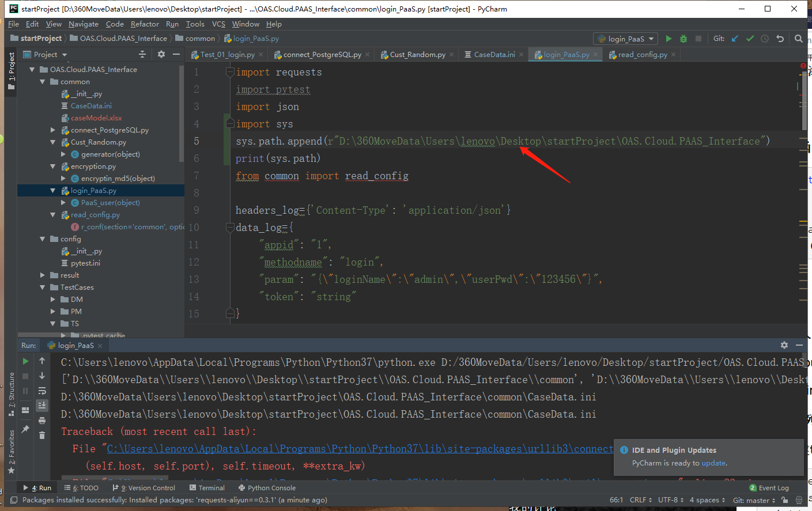This screenshot has width=812, height=511.
Task: Open the Project panel settings gear
Action: click(x=161, y=54)
